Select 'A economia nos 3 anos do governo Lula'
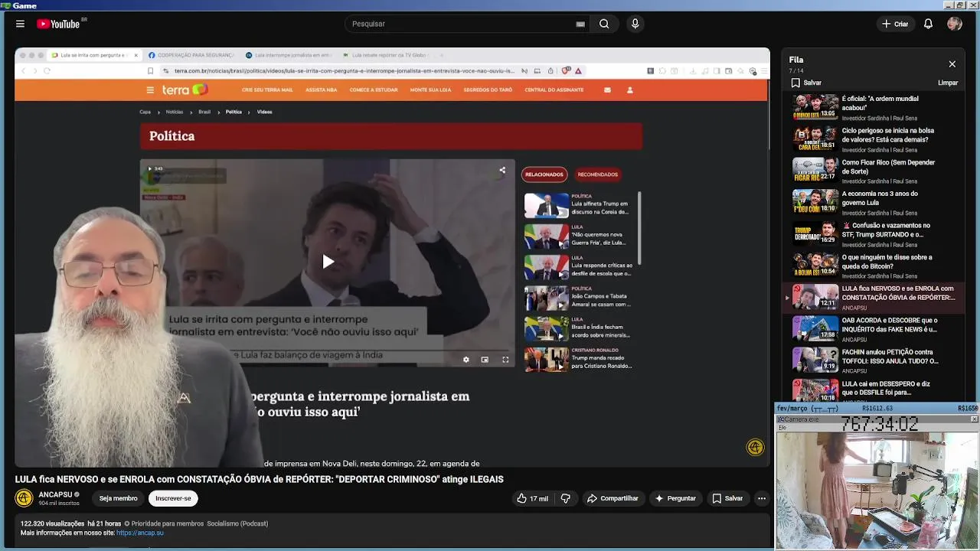 (x=873, y=202)
